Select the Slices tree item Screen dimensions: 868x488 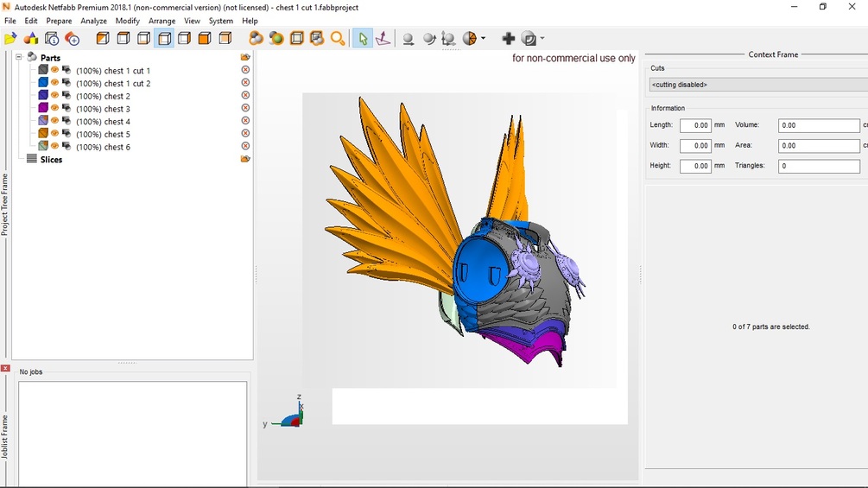[x=51, y=159]
